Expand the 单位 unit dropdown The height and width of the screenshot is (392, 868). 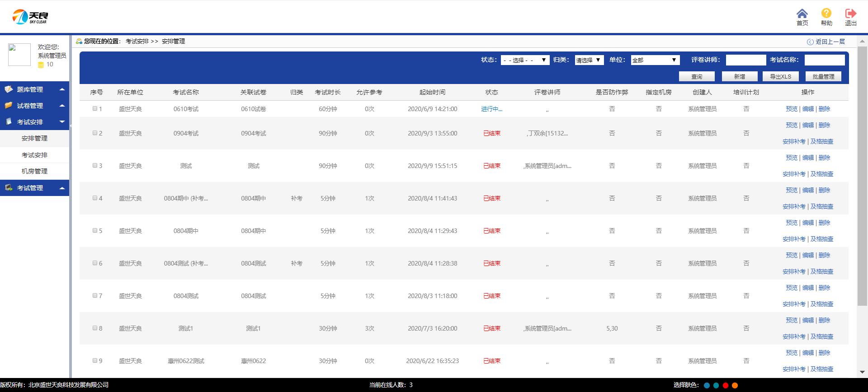click(655, 60)
